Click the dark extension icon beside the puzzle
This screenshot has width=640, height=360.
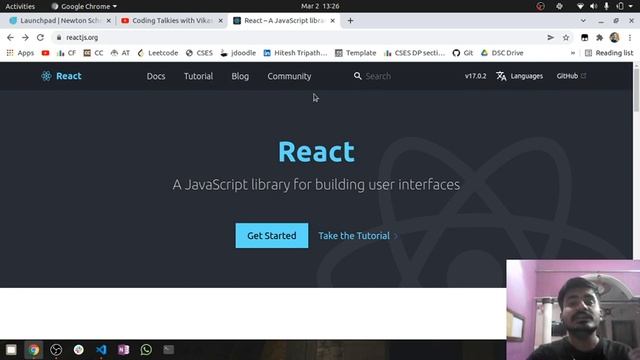pyautogui.click(x=584, y=38)
